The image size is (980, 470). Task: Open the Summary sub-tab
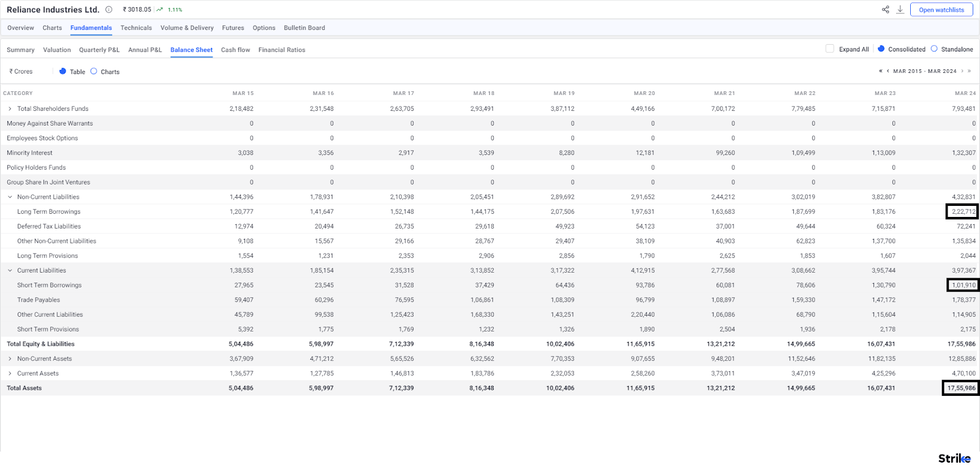(21, 50)
